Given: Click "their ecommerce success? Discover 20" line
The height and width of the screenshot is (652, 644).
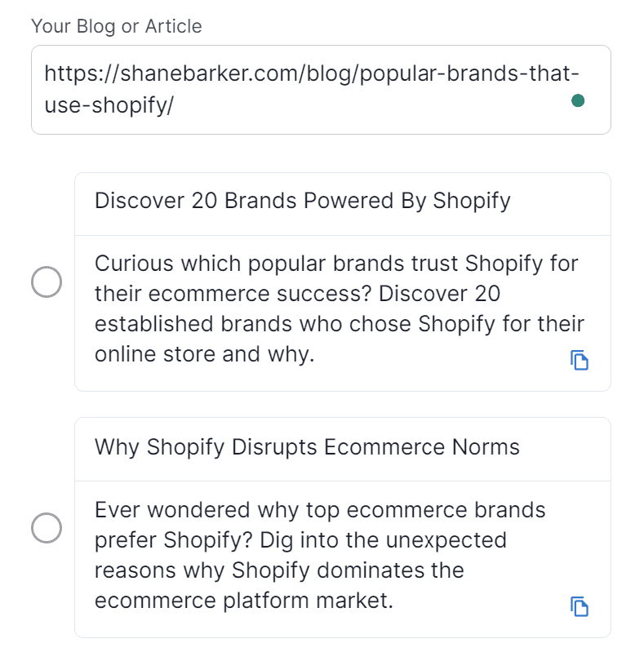Looking at the screenshot, I should pos(297,294).
